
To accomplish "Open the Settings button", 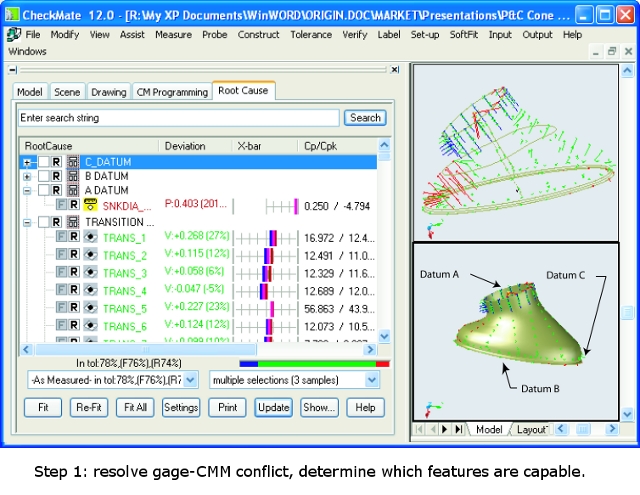I will pos(181,407).
